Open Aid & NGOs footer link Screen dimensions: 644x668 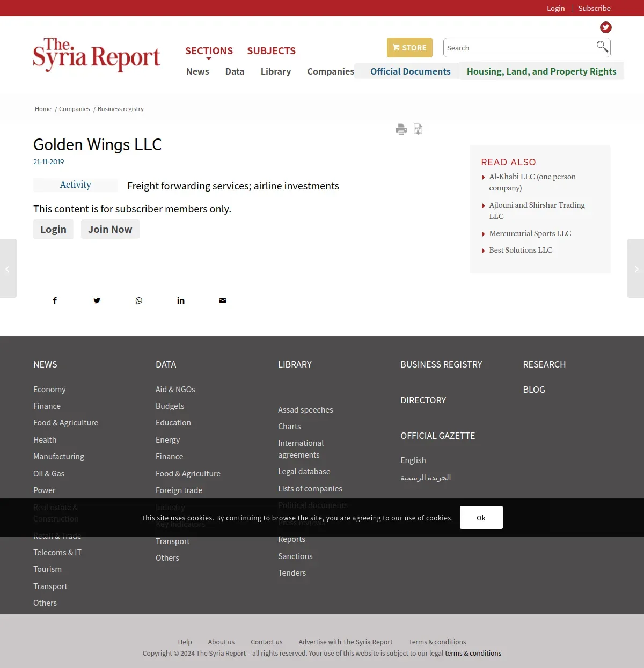pyautogui.click(x=175, y=390)
